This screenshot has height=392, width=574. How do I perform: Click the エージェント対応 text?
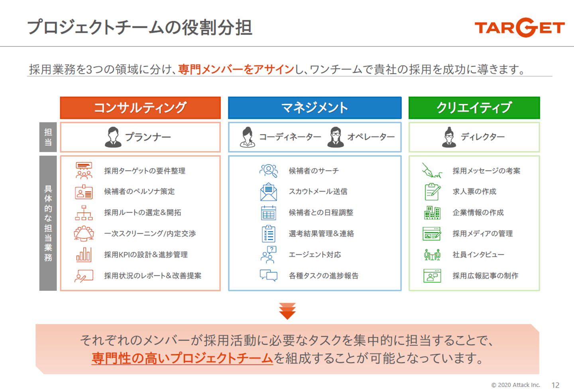[x=315, y=255]
